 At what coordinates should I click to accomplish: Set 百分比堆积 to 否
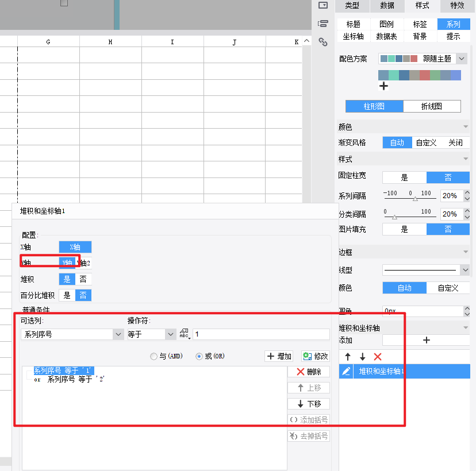click(x=83, y=295)
